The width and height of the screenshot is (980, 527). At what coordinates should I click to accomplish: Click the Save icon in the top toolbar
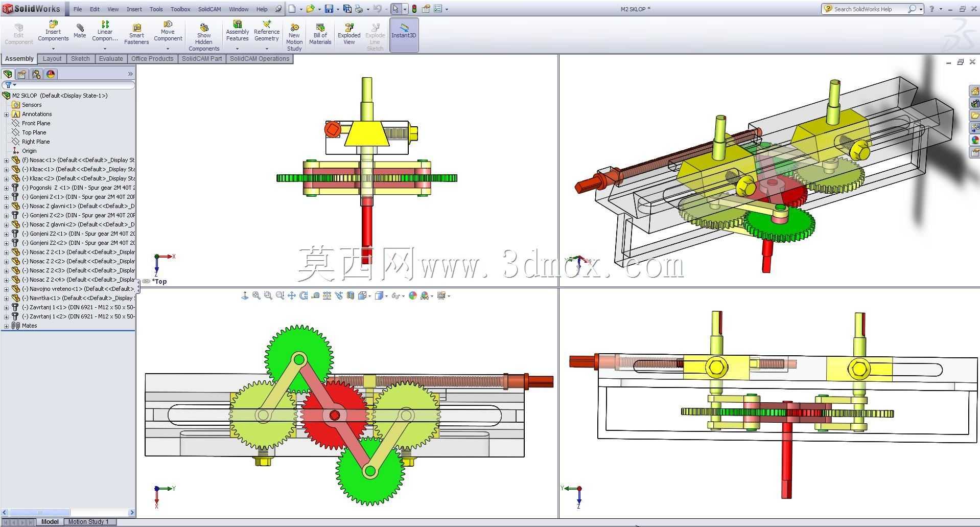tap(329, 9)
